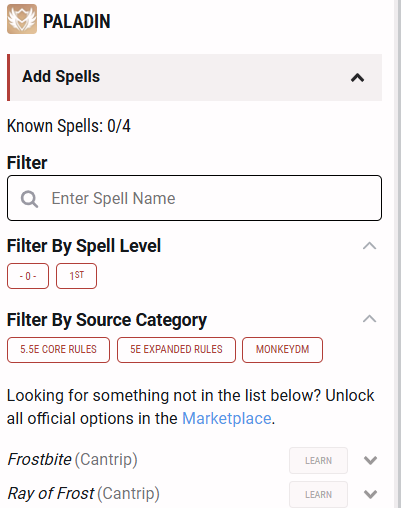This screenshot has height=508, width=401.
Task: Toggle the 5E Expanded Rules source filter
Action: [176, 350]
